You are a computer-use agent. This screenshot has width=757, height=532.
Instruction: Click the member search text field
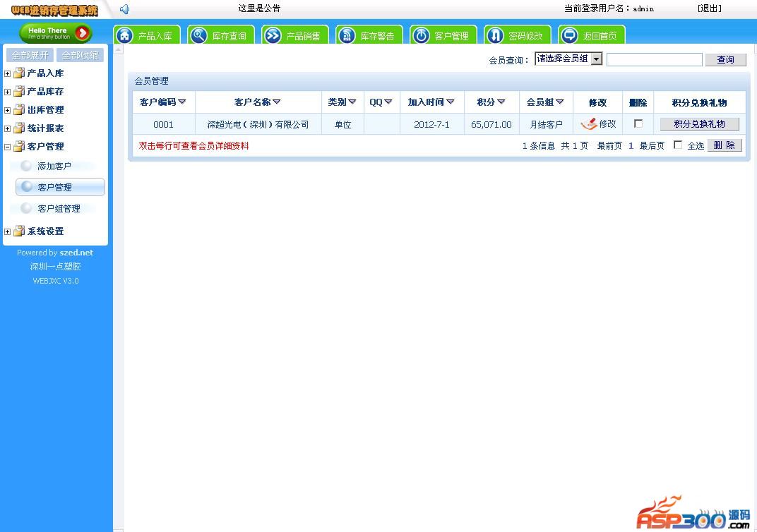pyautogui.click(x=654, y=60)
